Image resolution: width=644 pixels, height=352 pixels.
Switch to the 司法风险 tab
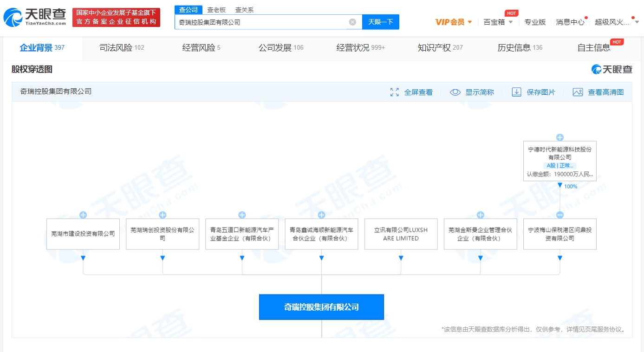[121, 47]
